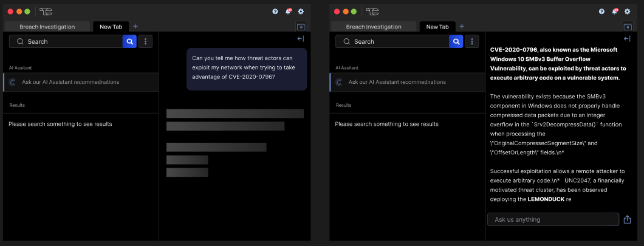The image size is (644, 246).
Task: Click the search magnifier glyph inside left Search field
Action: point(20,41)
